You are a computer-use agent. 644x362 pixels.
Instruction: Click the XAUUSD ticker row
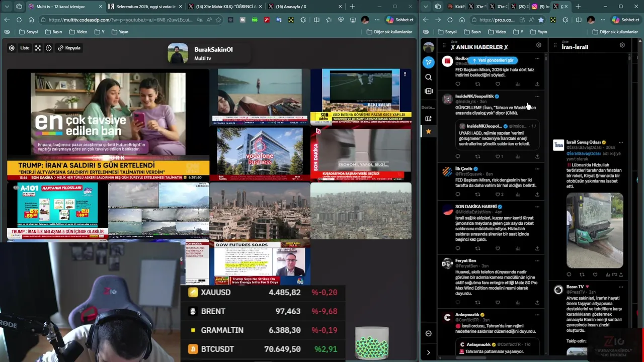(263, 293)
